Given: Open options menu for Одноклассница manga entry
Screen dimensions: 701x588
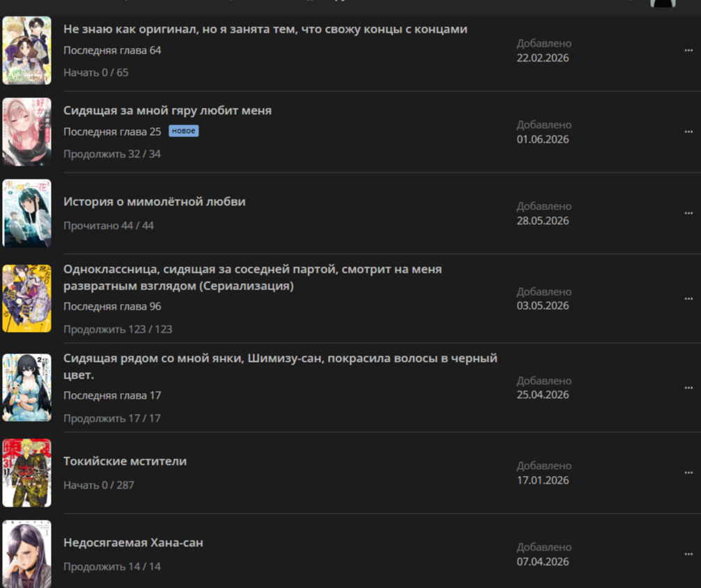Looking at the screenshot, I should point(688,299).
